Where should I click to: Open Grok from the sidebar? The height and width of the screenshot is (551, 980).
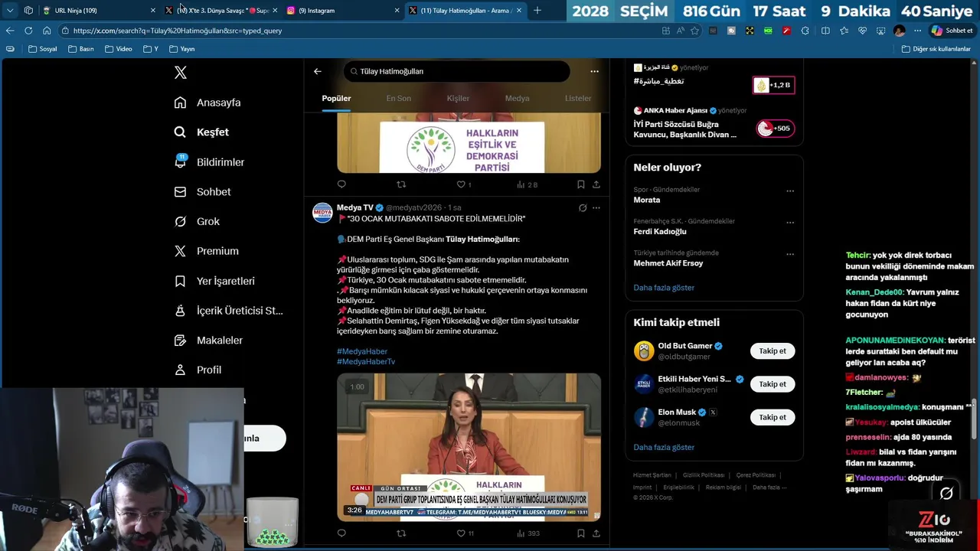197,221
